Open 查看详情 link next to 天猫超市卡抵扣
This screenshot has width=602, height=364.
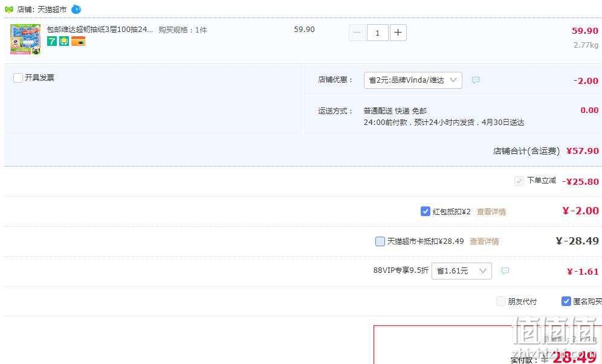pyautogui.click(x=484, y=241)
